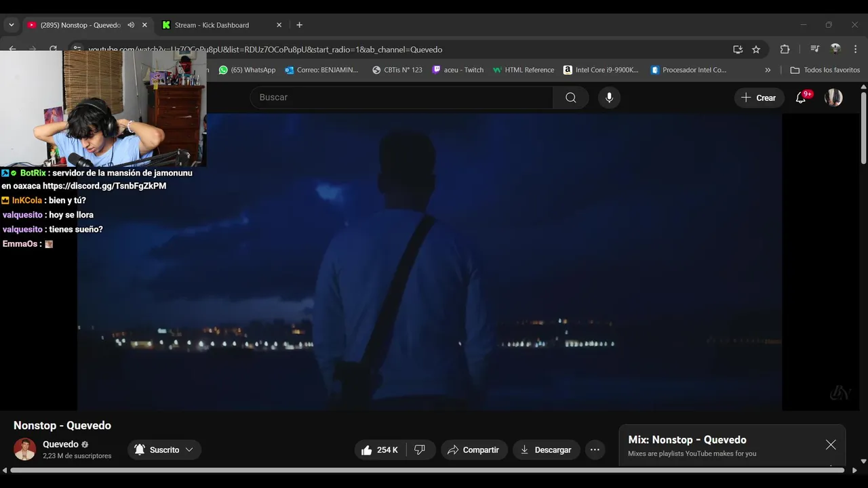This screenshot has height=488, width=868.
Task: Click the horizontal page scrollbar
Action: tap(427, 470)
